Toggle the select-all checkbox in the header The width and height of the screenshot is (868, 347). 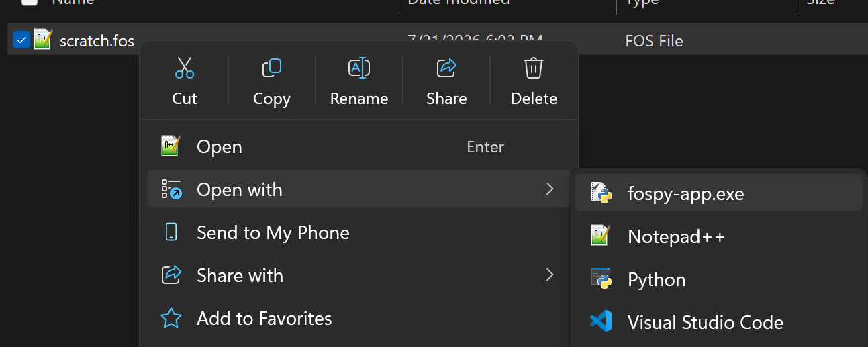(30, 2)
